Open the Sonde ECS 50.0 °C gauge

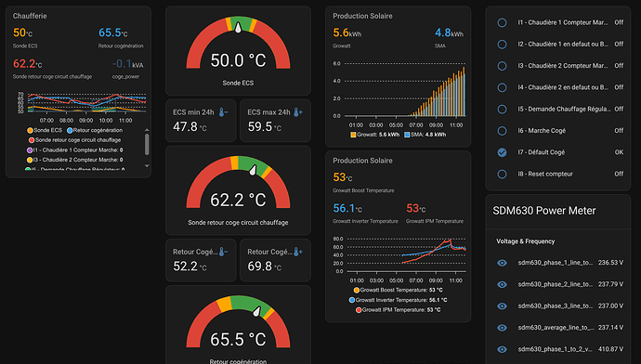[x=238, y=51]
